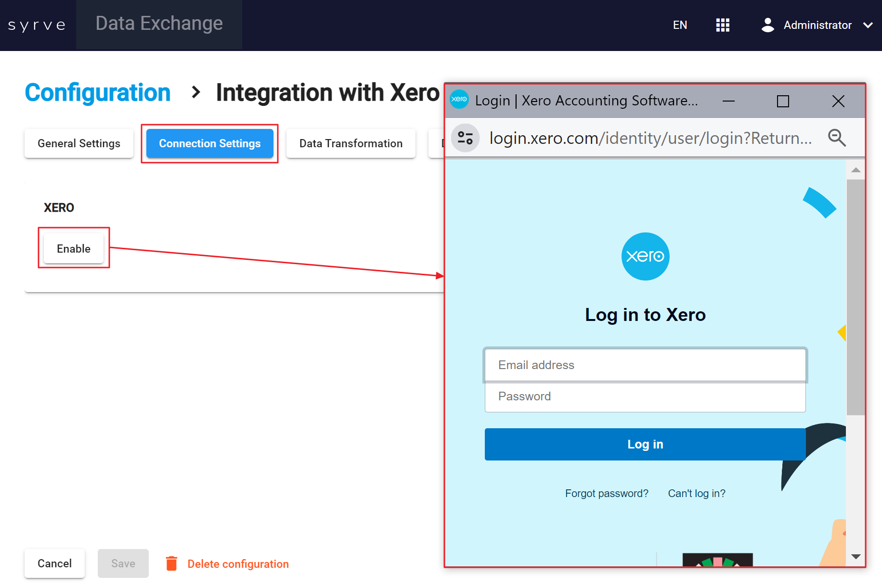This screenshot has height=588, width=882.
Task: Click the round Xero logo above login form
Action: (645, 256)
